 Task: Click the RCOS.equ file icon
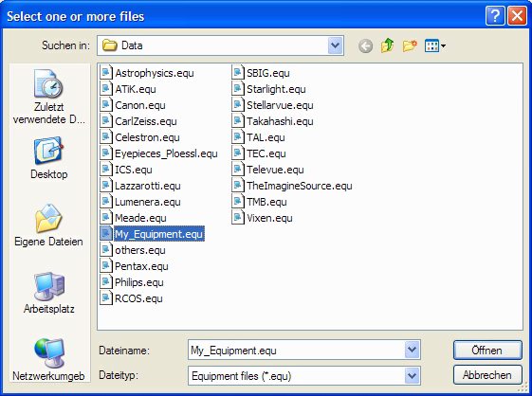106,298
